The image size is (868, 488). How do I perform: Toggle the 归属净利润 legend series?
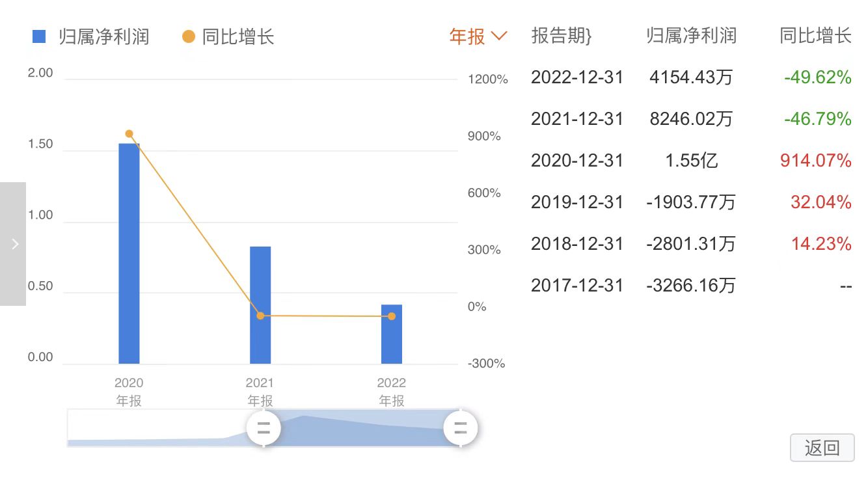[91, 36]
